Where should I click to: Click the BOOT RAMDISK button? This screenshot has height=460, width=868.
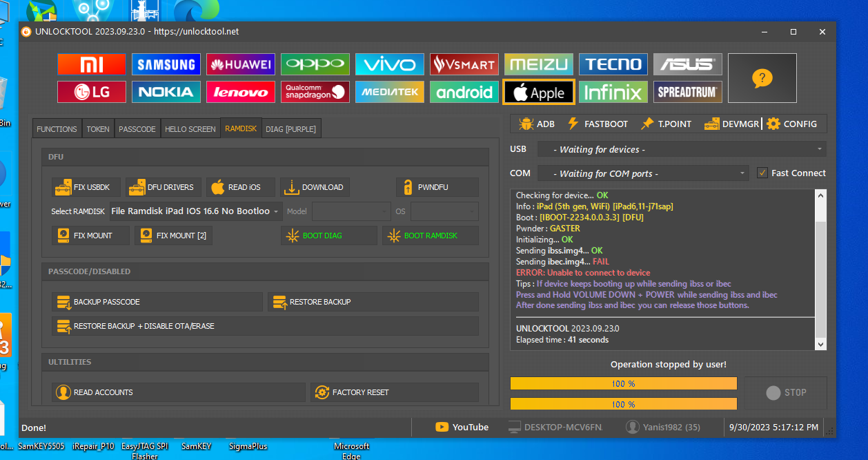coord(431,236)
